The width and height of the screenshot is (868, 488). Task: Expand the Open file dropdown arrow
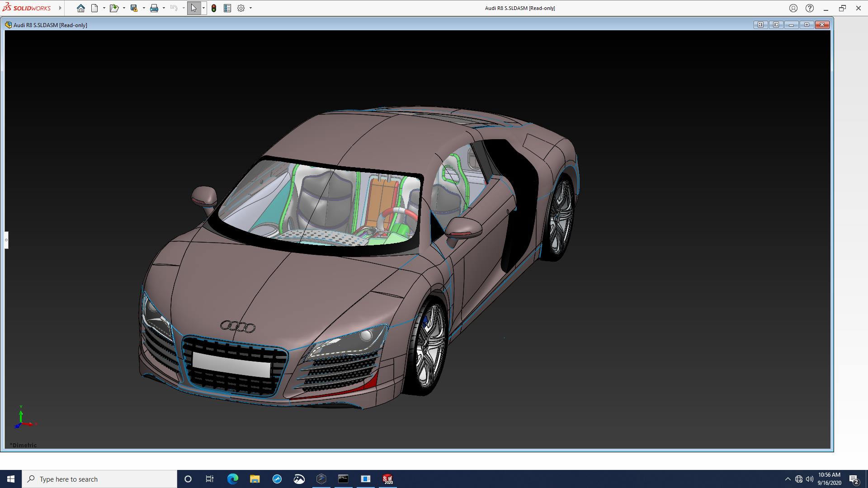[124, 8]
